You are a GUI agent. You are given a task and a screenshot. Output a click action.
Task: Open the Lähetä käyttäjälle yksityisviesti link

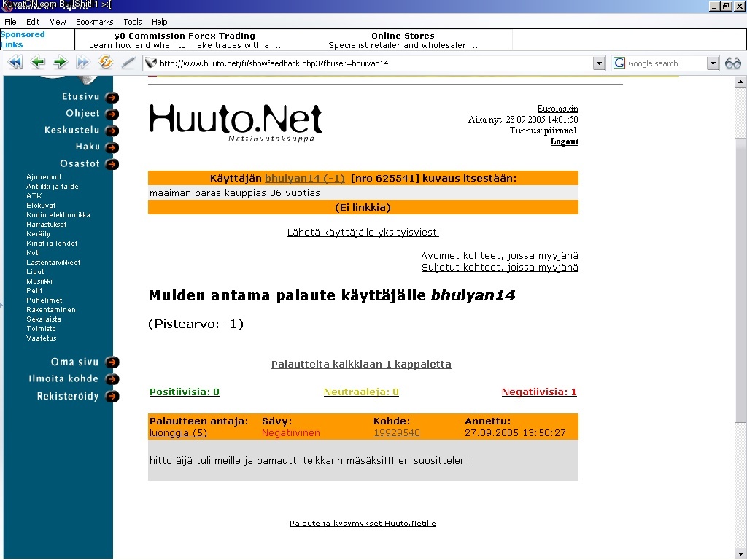click(363, 233)
